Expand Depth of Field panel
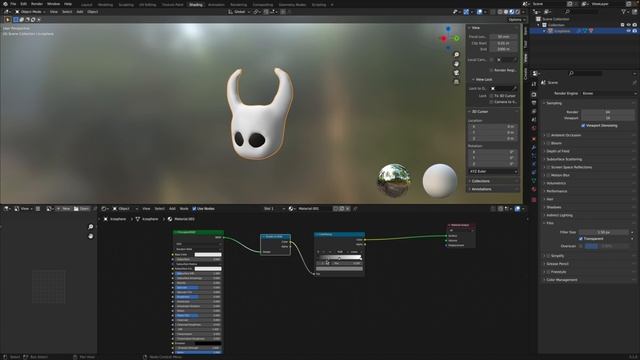The width and height of the screenshot is (640, 360). pyautogui.click(x=558, y=151)
